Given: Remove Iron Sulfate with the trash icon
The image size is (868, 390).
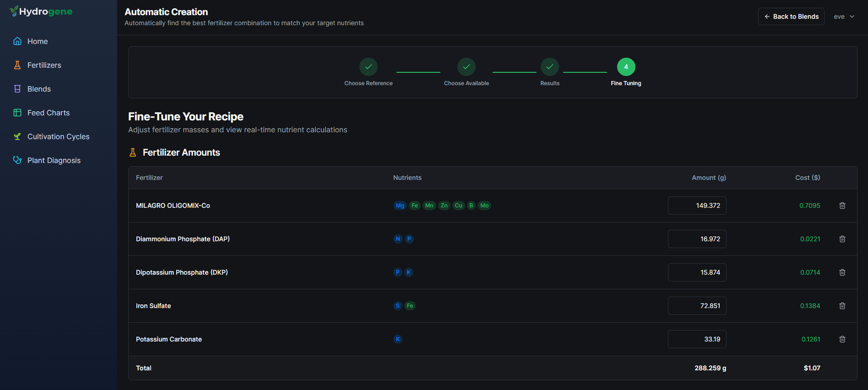Looking at the screenshot, I should click(x=842, y=306).
